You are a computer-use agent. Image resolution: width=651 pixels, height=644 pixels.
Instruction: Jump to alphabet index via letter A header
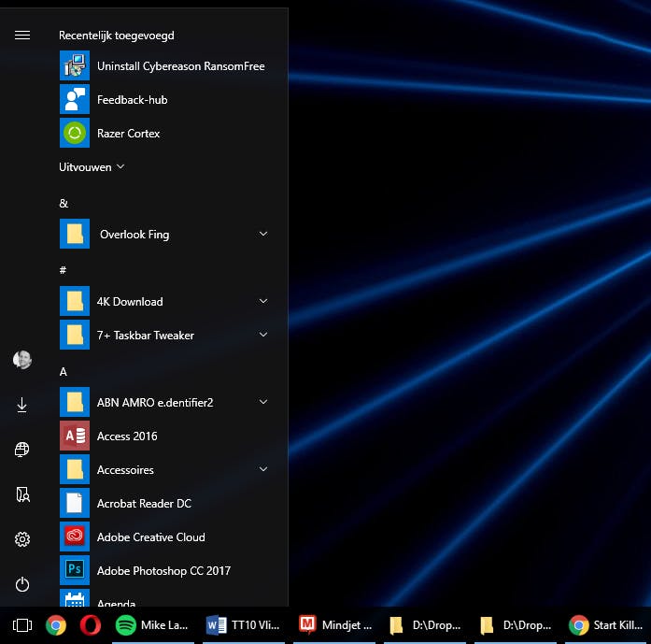point(64,371)
